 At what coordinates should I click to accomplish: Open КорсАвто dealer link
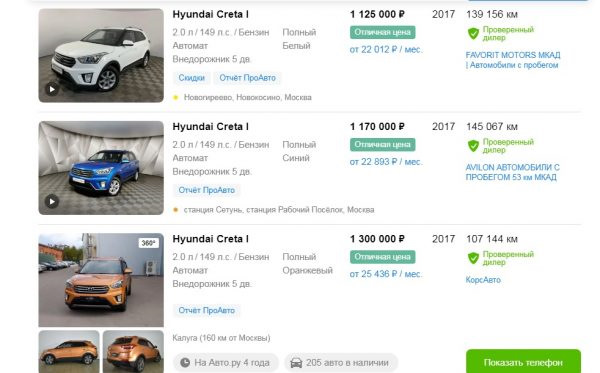(x=483, y=280)
